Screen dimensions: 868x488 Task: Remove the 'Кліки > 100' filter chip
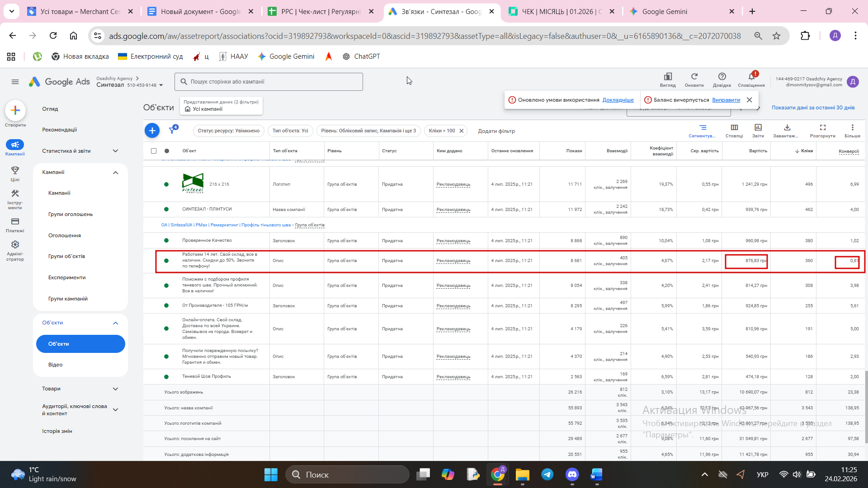[x=461, y=131]
